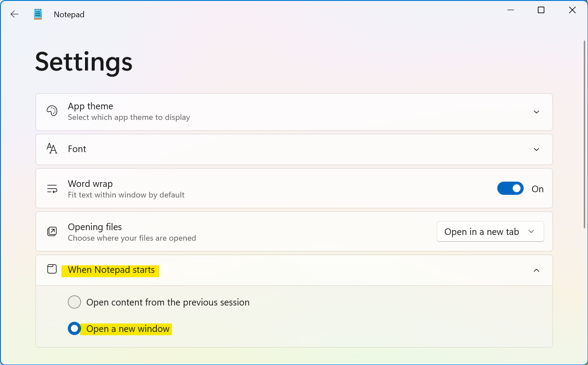588x365 pixels.
Task: Click the Font heading text
Action: (x=77, y=149)
